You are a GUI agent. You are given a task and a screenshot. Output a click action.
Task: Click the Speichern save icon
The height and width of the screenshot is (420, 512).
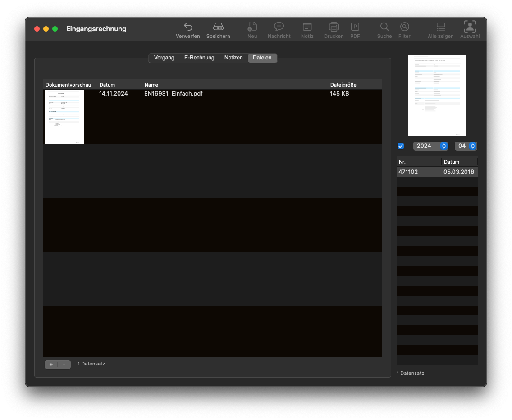click(x=218, y=27)
